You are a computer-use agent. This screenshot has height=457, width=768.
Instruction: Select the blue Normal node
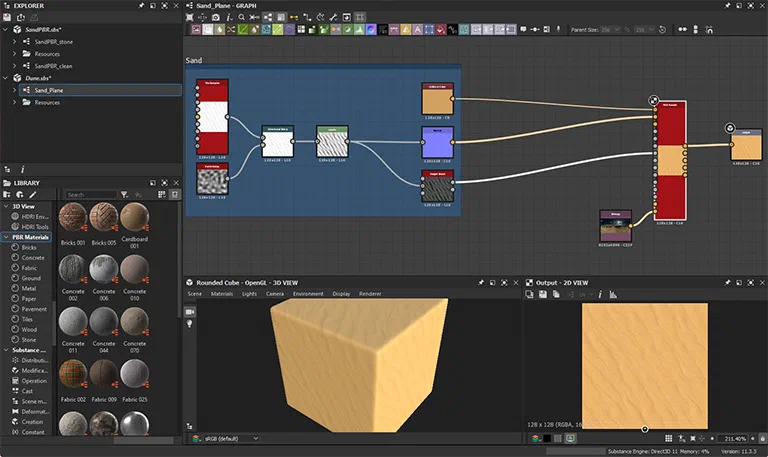[x=437, y=144]
